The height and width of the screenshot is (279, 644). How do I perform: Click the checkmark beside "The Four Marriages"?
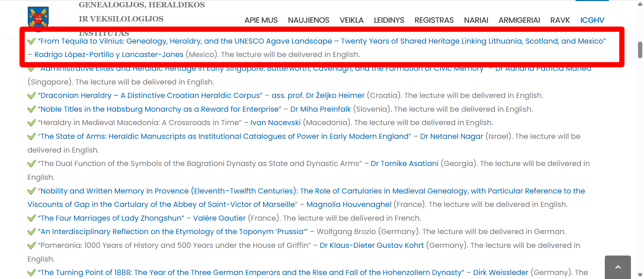32,218
